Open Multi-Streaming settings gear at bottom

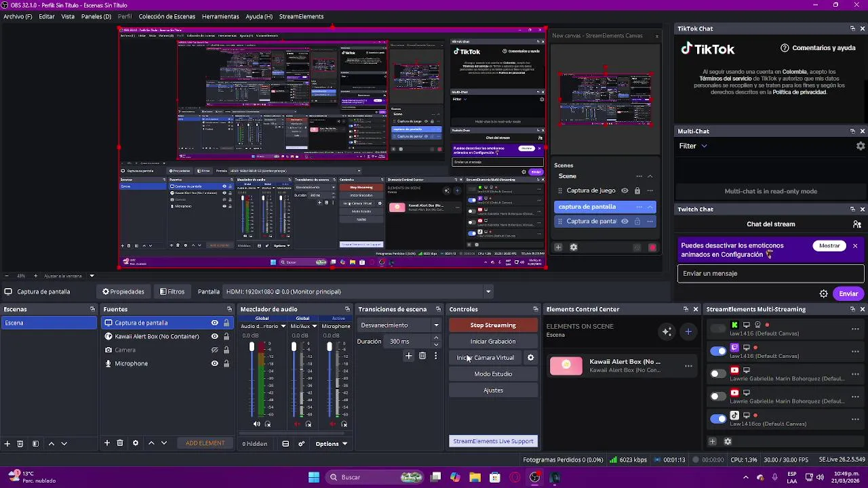(728, 441)
